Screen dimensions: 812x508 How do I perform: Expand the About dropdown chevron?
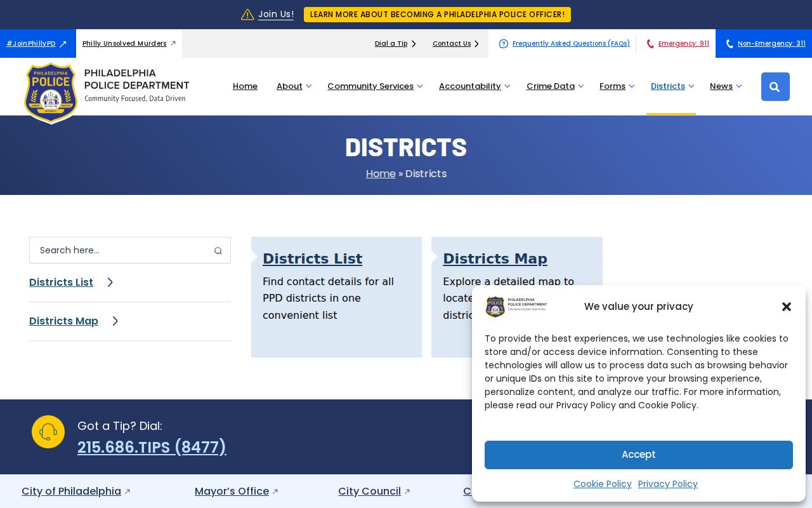click(x=309, y=86)
